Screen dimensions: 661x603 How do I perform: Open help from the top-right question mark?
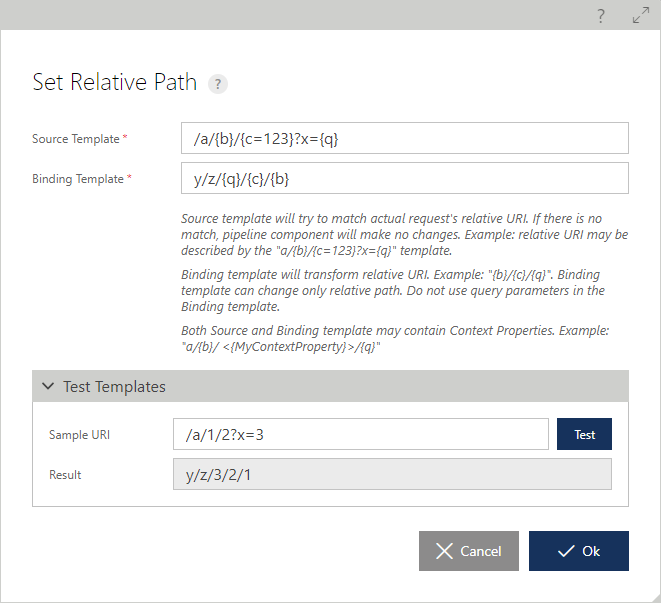(601, 16)
